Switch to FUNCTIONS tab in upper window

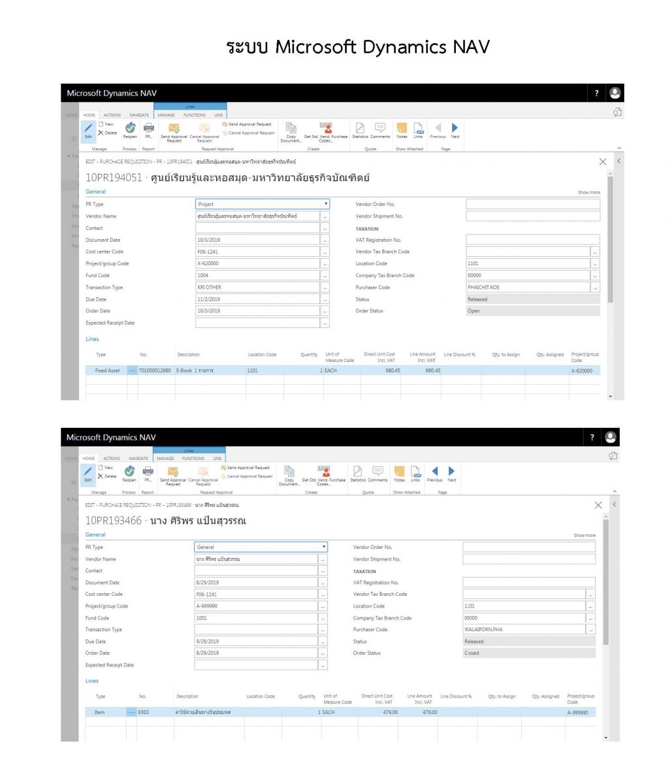click(x=194, y=115)
